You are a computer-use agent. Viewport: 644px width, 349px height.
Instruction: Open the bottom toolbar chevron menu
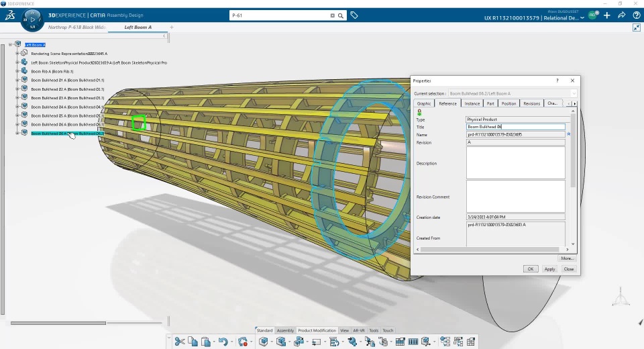pyautogui.click(x=169, y=338)
